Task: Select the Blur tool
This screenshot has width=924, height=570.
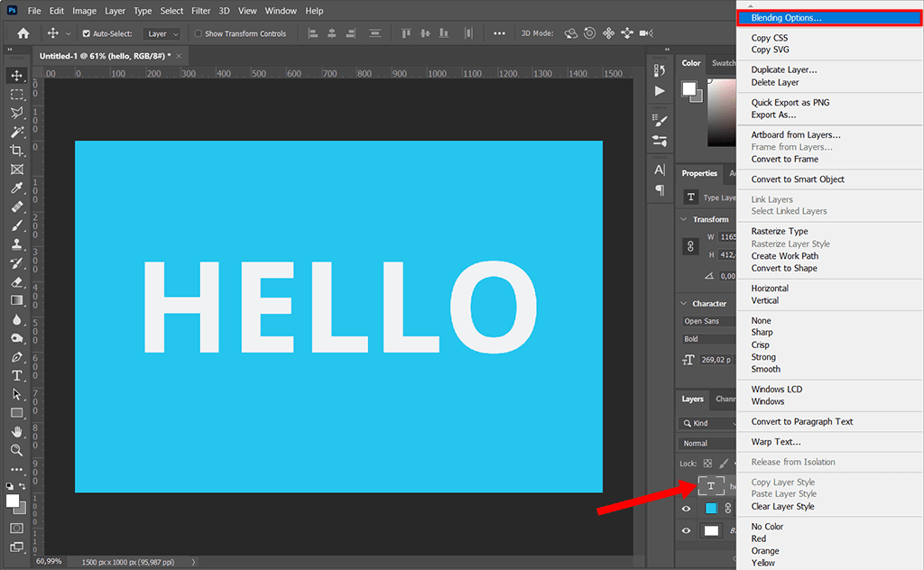Action: pyautogui.click(x=16, y=319)
